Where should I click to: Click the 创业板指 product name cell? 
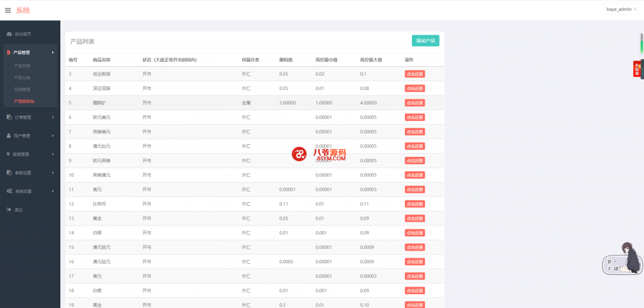102,74
